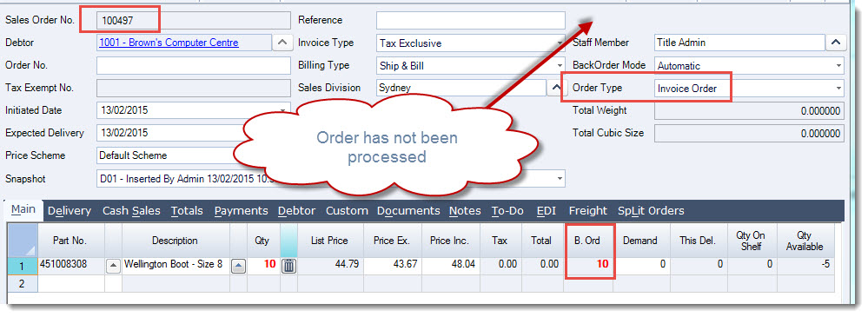Image resolution: width=868 pixels, height=317 pixels.
Task: Go to the Debtor tab
Action: [296, 211]
